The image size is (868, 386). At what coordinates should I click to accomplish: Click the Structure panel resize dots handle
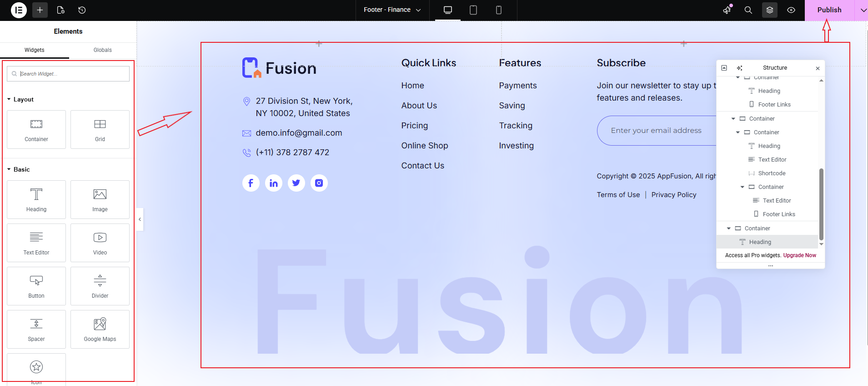(x=771, y=265)
